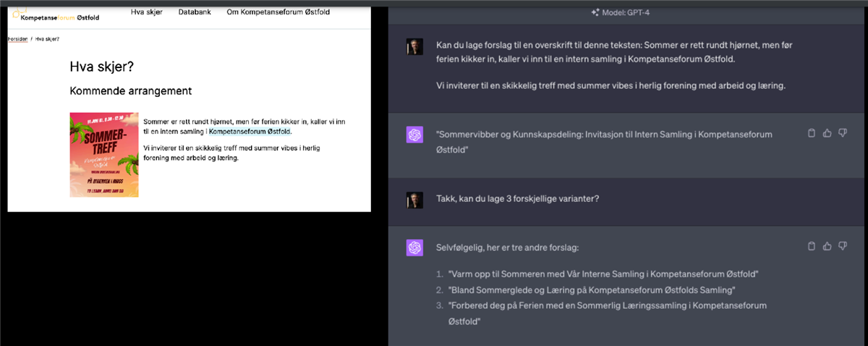Thumbs up the "Sommervibber og Kunnskapsdeling" response
The image size is (868, 346).
(x=827, y=133)
